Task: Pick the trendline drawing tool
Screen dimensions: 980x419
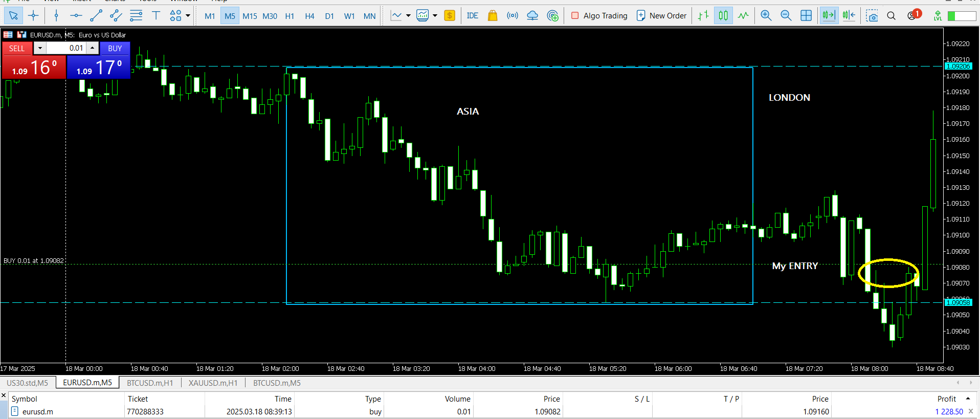Action: (96, 16)
